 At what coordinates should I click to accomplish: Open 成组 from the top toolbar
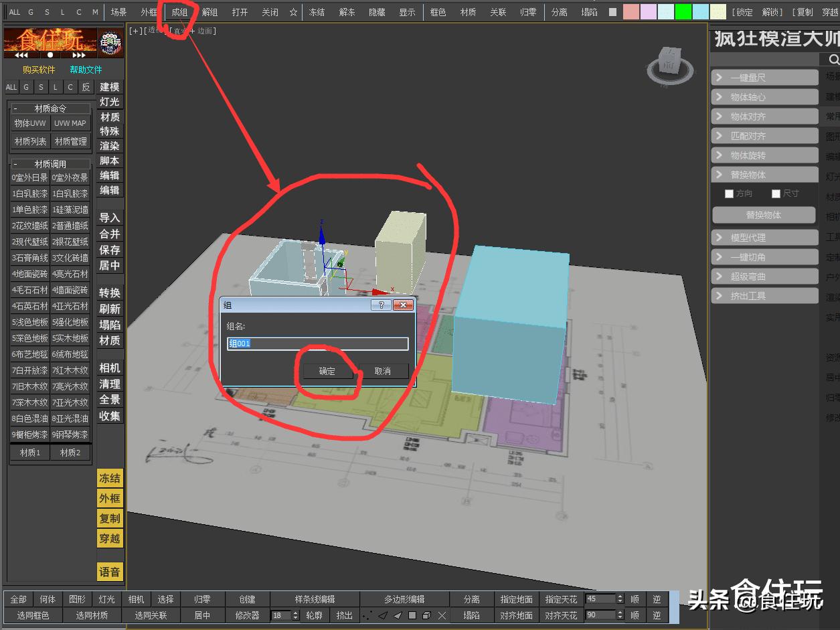click(179, 12)
